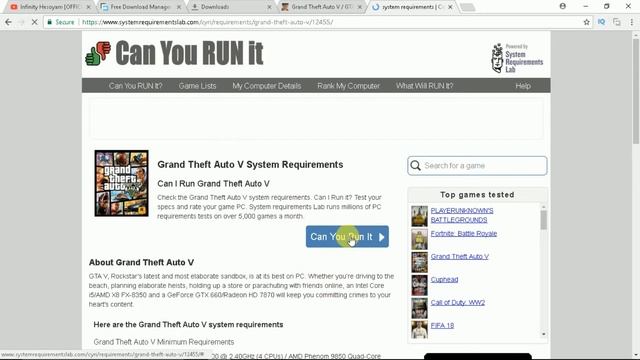
Task: Click the Grand Theft Auto V System Requirements heading
Action: pos(250,164)
